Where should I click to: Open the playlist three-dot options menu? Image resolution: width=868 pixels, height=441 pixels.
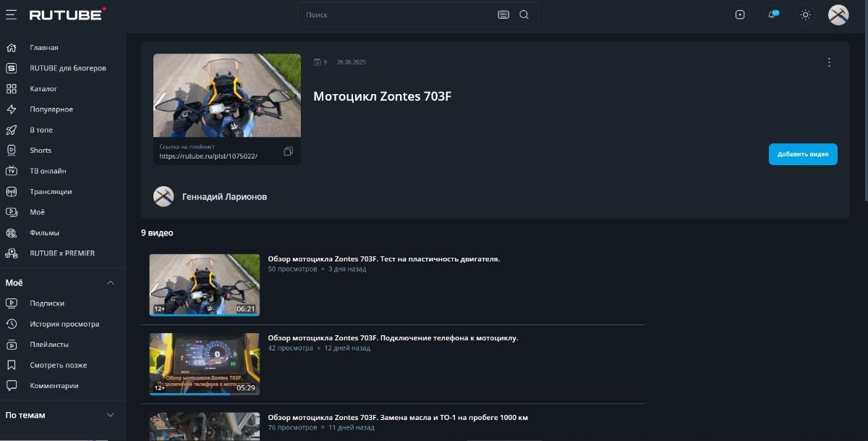click(829, 62)
